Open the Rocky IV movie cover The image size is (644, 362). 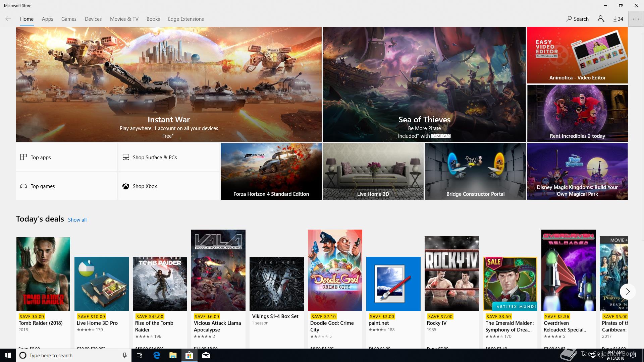click(452, 274)
